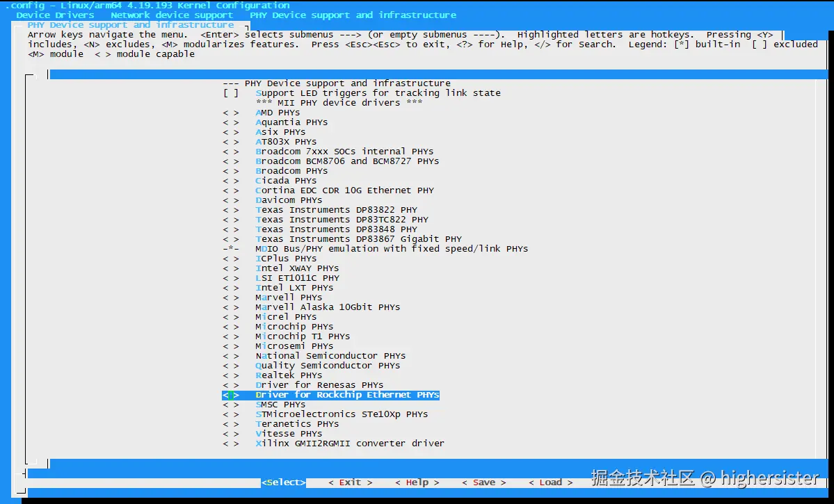Screen dimensions: 834x504
Task: Select the Realtek PHYs entry
Action: click(273, 376)
